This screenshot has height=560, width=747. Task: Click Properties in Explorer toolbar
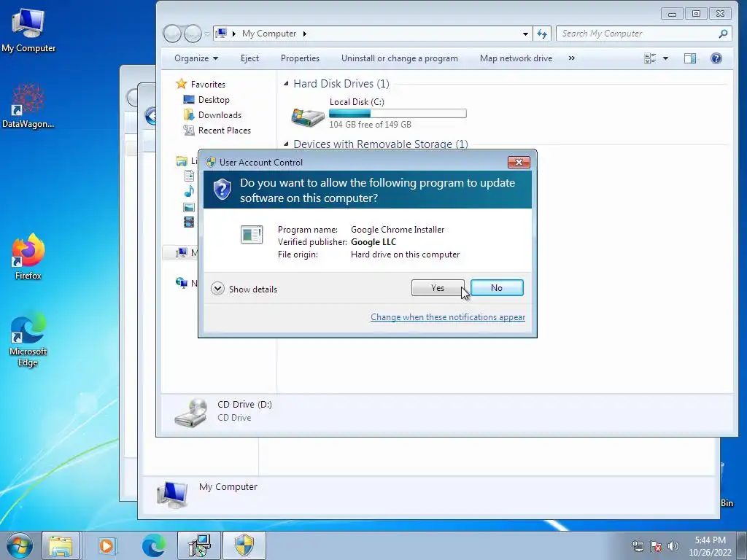(x=300, y=58)
